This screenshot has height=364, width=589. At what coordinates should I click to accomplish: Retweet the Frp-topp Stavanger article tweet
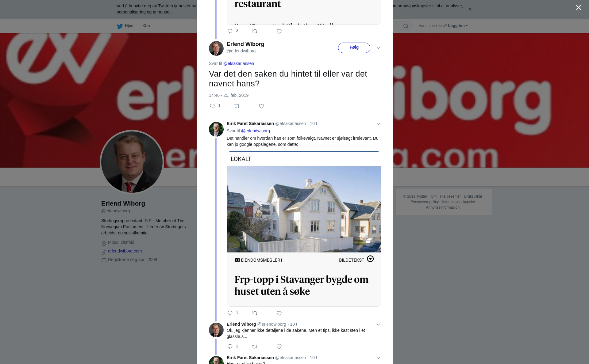click(255, 313)
